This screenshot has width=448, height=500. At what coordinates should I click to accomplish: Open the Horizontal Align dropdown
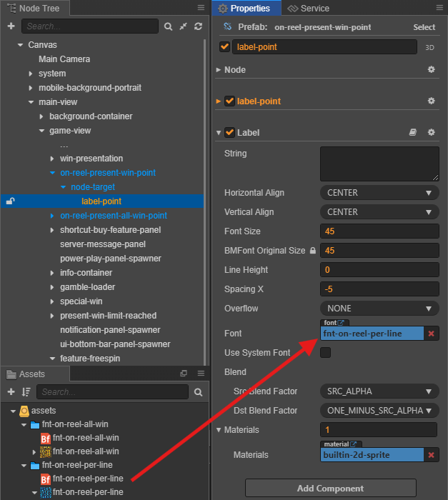[x=379, y=193]
